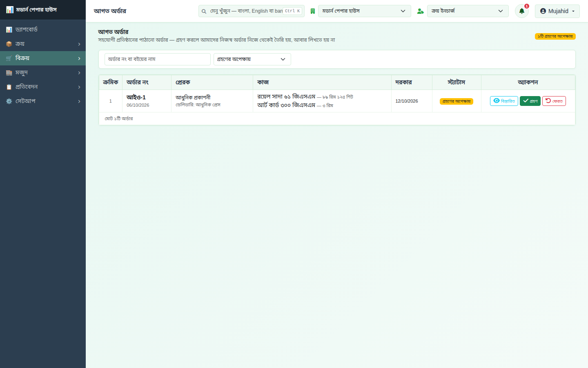Open the Mujahid user menu
The image size is (588, 368).
coord(557,11)
